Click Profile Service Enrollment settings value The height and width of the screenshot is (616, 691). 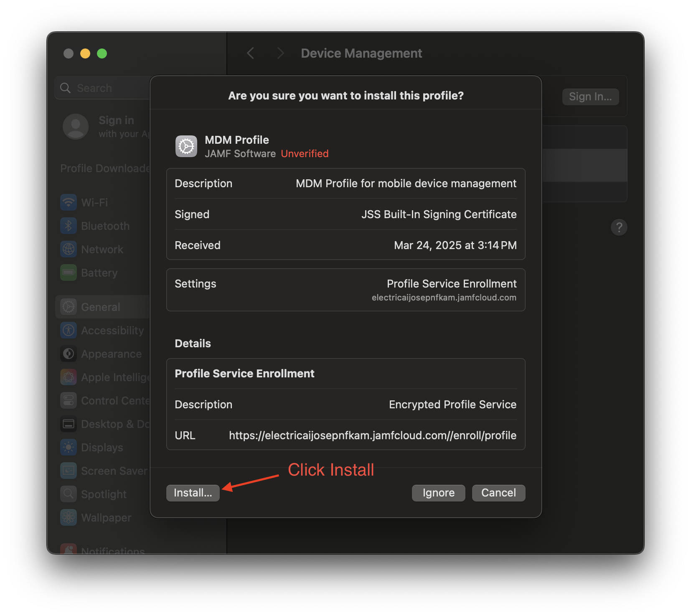tap(452, 284)
